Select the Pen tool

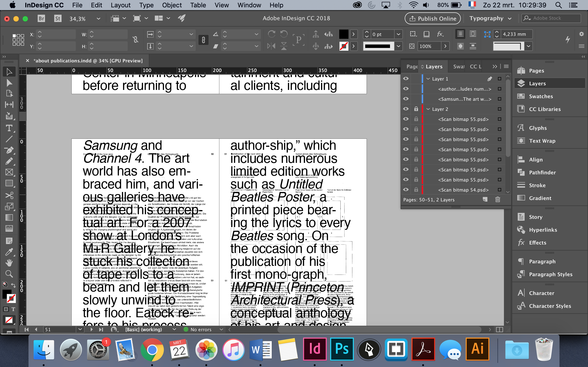pos(9,150)
